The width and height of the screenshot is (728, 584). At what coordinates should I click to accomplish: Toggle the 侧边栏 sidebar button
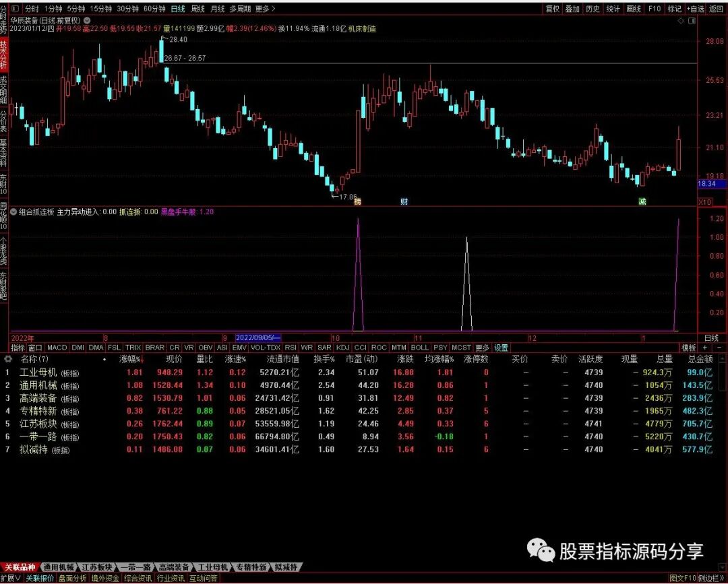point(710,579)
